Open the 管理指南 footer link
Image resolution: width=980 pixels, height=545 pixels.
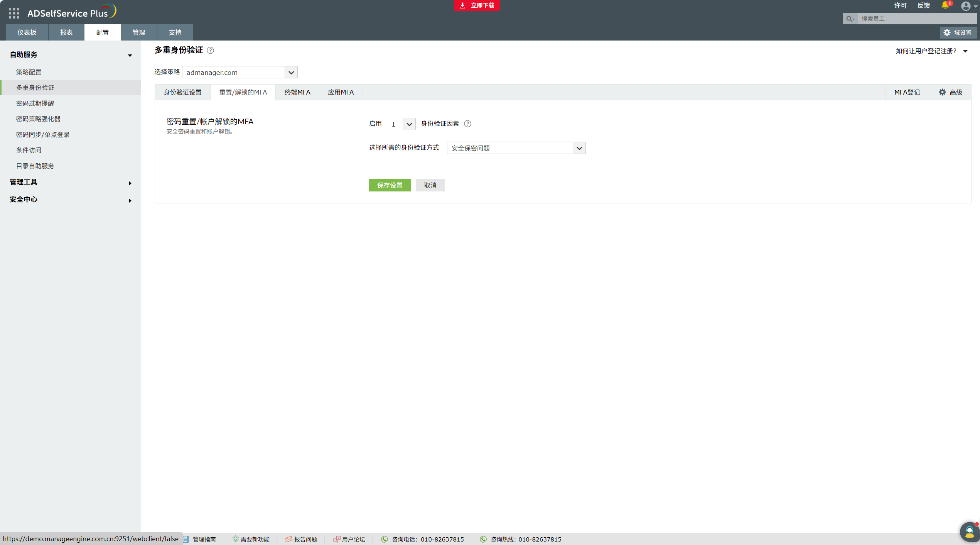coord(204,539)
